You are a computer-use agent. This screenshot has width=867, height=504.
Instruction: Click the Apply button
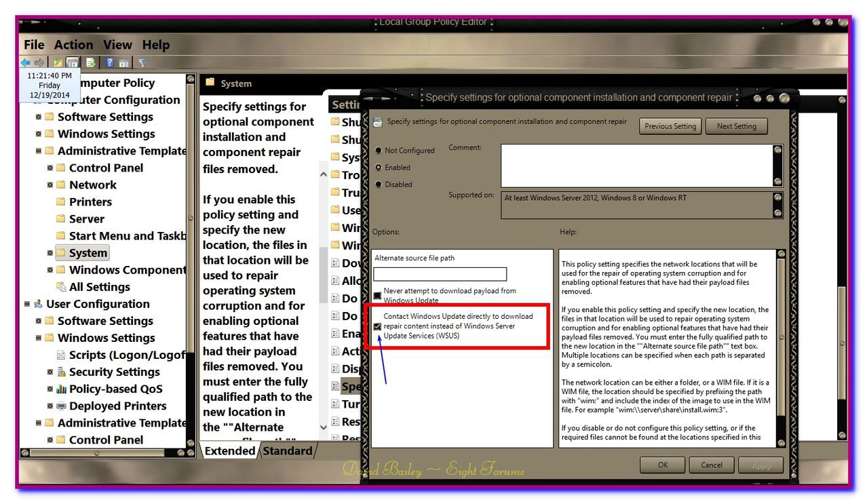[x=761, y=465]
